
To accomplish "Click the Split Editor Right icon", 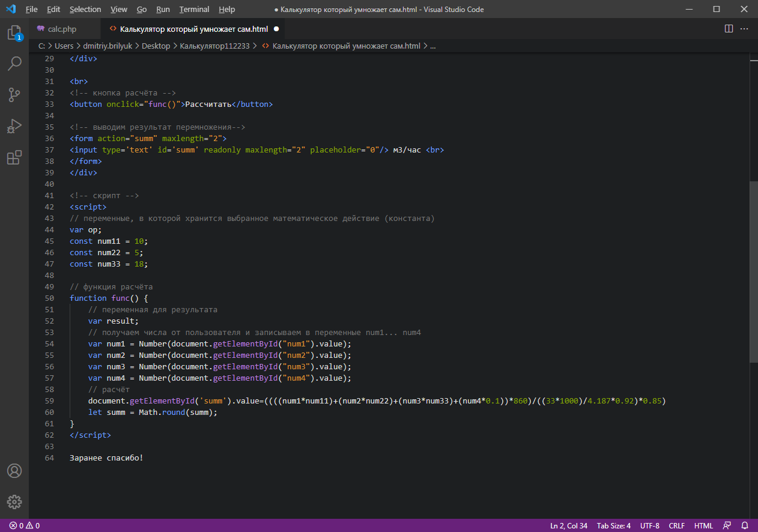I will (729, 28).
